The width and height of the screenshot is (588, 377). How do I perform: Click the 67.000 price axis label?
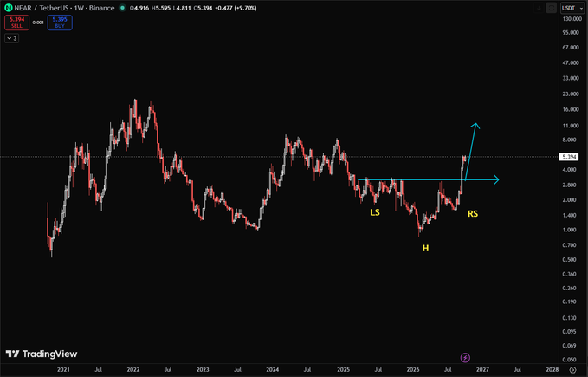571,48
